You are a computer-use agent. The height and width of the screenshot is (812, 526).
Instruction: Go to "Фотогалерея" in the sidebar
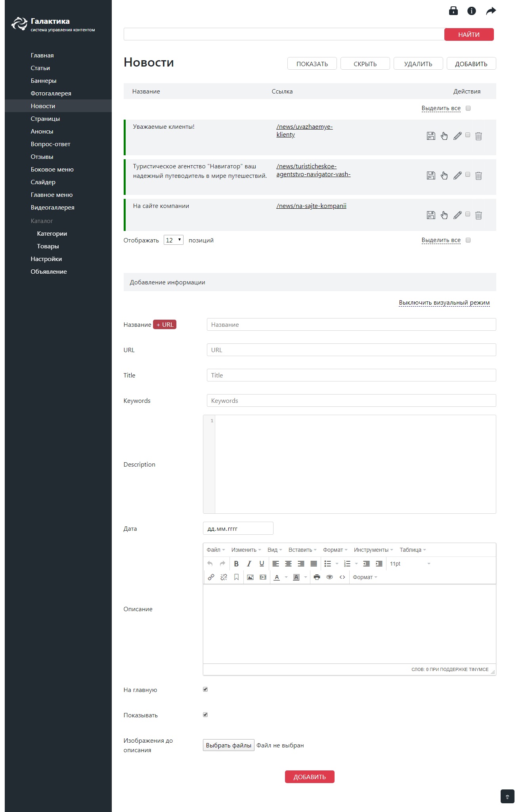[51, 93]
